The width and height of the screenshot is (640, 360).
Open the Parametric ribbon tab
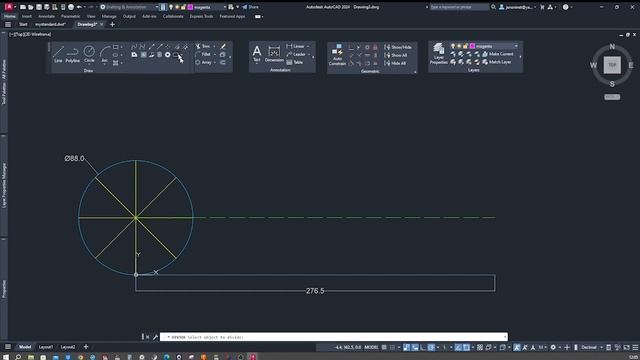coord(70,16)
